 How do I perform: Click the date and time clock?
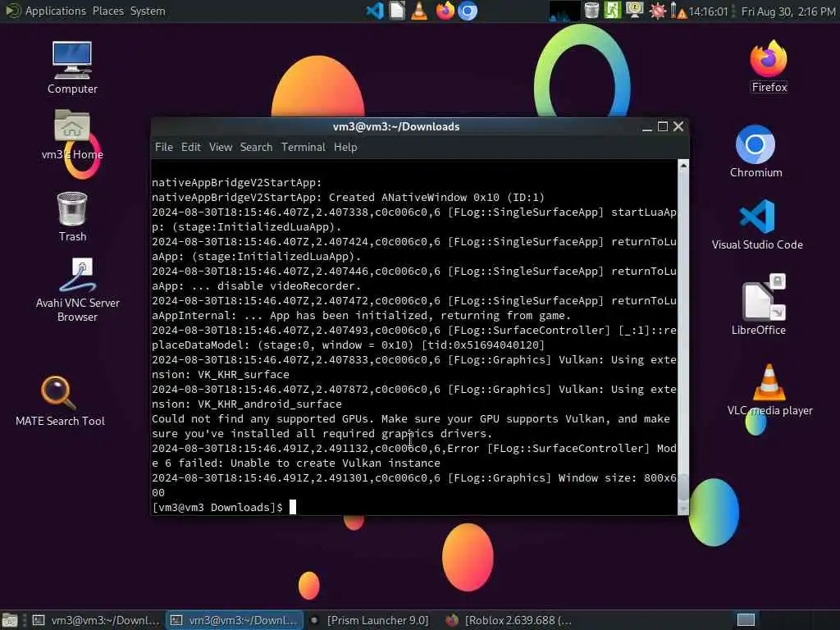pyautogui.click(x=788, y=11)
